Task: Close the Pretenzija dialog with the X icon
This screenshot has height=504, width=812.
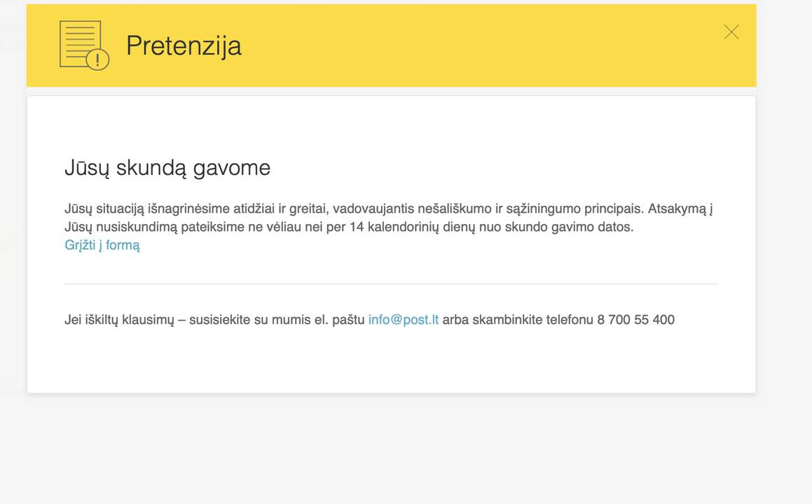Action: [x=731, y=32]
